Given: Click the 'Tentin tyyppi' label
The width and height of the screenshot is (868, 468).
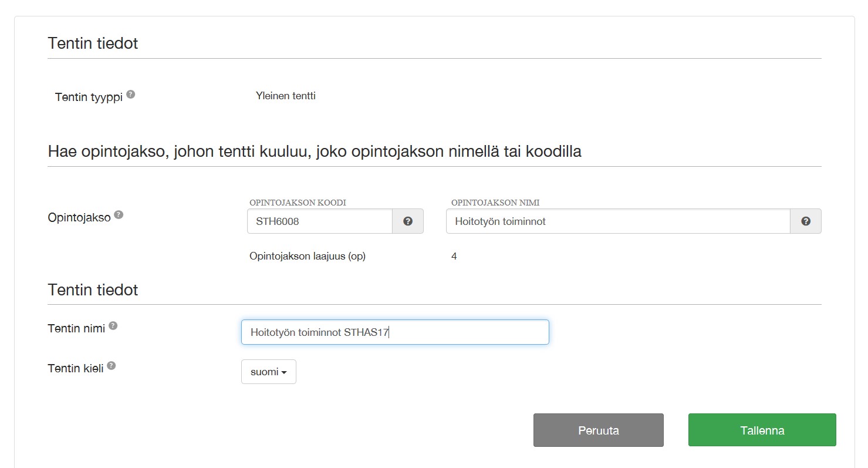Looking at the screenshot, I should (x=89, y=97).
